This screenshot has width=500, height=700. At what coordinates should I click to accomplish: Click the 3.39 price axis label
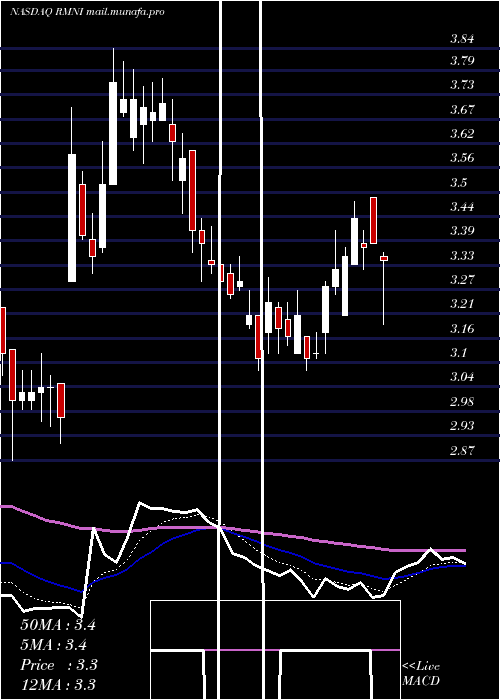pyautogui.click(x=462, y=231)
